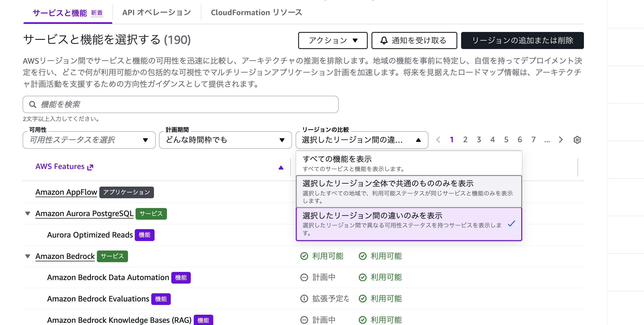Click 通知を受け取る button
Image resolution: width=644 pixels, height=325 pixels.
pos(414,41)
